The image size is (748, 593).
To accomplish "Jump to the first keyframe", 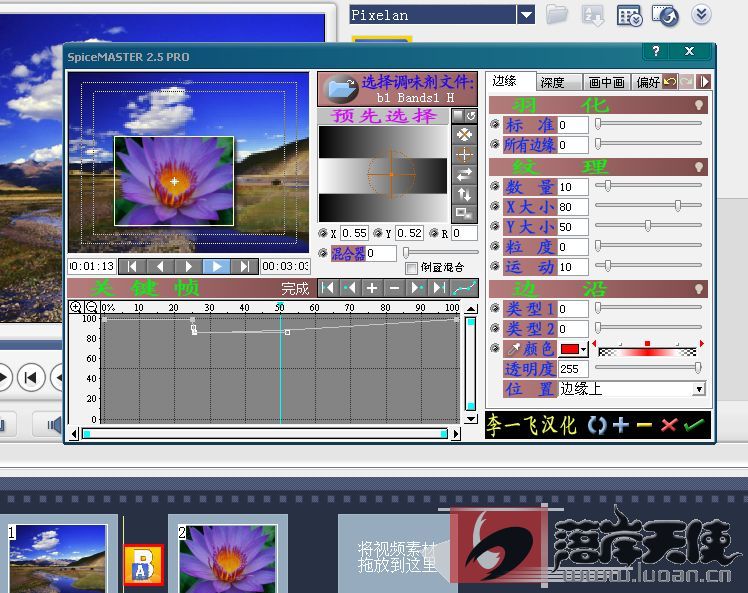I will pos(327,288).
